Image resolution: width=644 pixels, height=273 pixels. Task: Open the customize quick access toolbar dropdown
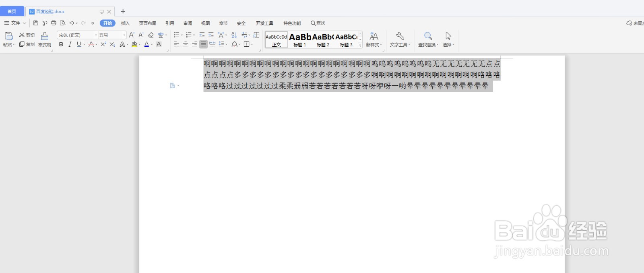[93, 23]
